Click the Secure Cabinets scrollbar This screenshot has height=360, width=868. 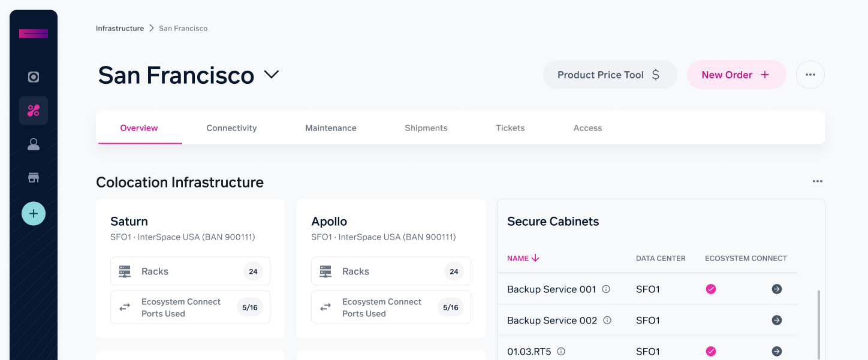819,325
